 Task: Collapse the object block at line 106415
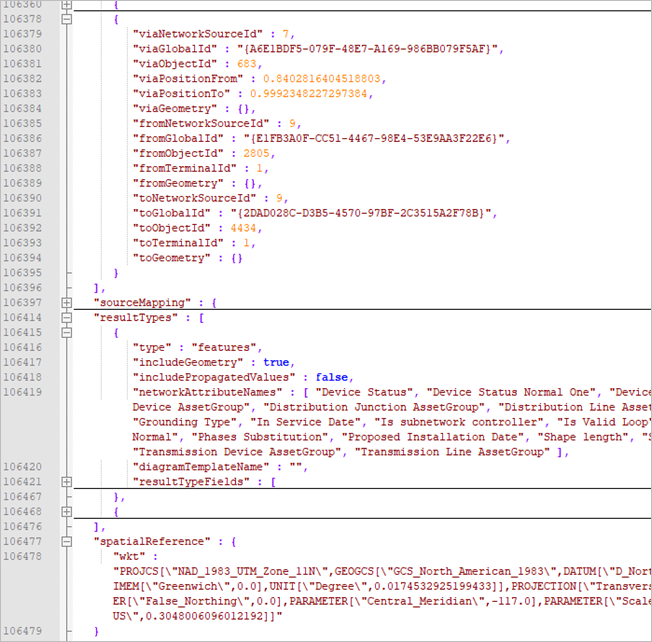[x=67, y=333]
